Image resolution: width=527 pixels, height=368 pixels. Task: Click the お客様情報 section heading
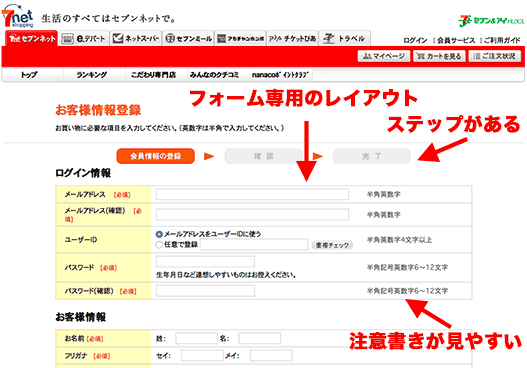click(x=81, y=317)
